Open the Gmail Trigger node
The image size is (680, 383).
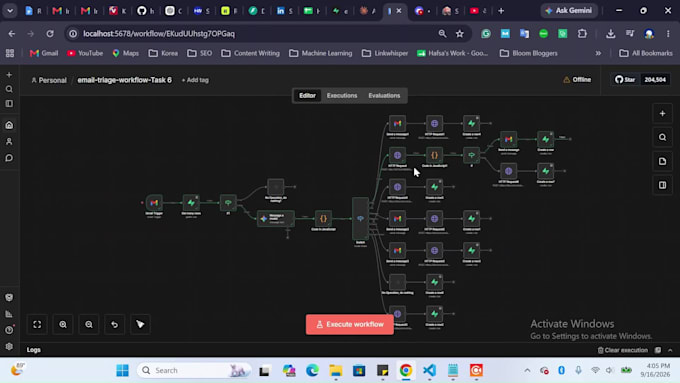tap(154, 203)
